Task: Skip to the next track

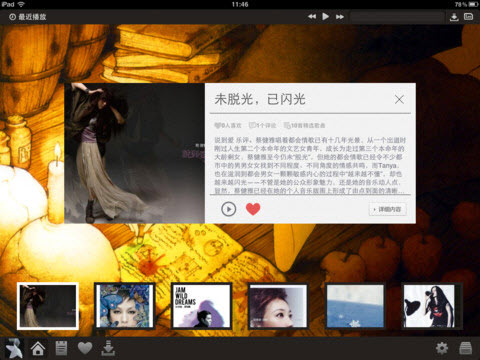Action: click(x=340, y=17)
